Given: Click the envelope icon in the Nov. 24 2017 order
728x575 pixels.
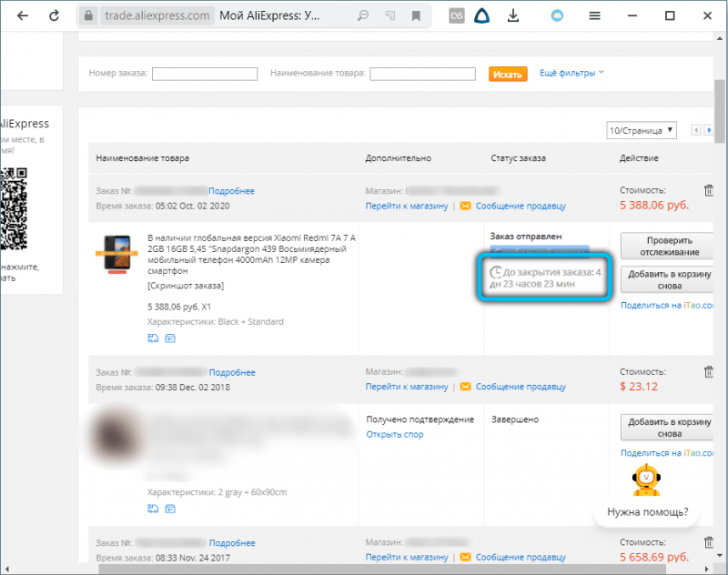Looking at the screenshot, I should [465, 557].
